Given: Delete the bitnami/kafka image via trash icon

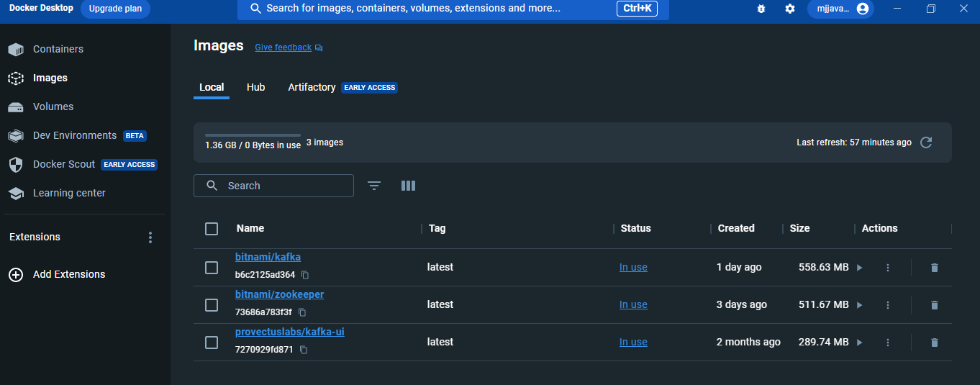Looking at the screenshot, I should click(x=935, y=268).
